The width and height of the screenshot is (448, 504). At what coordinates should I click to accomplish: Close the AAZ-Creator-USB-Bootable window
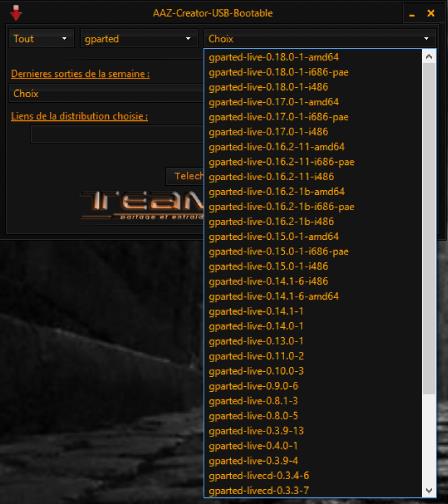point(431,13)
